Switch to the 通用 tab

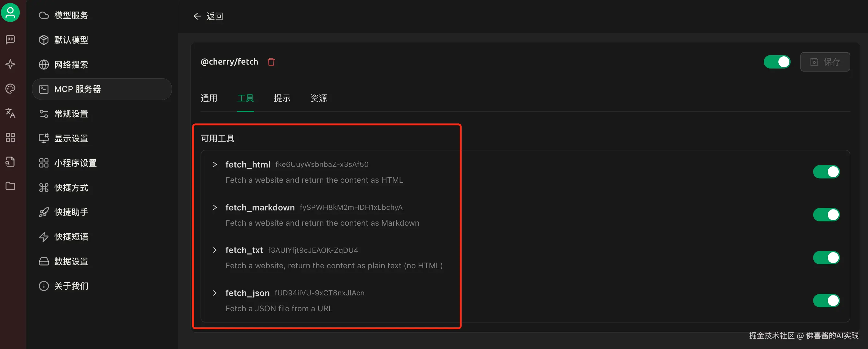click(209, 98)
